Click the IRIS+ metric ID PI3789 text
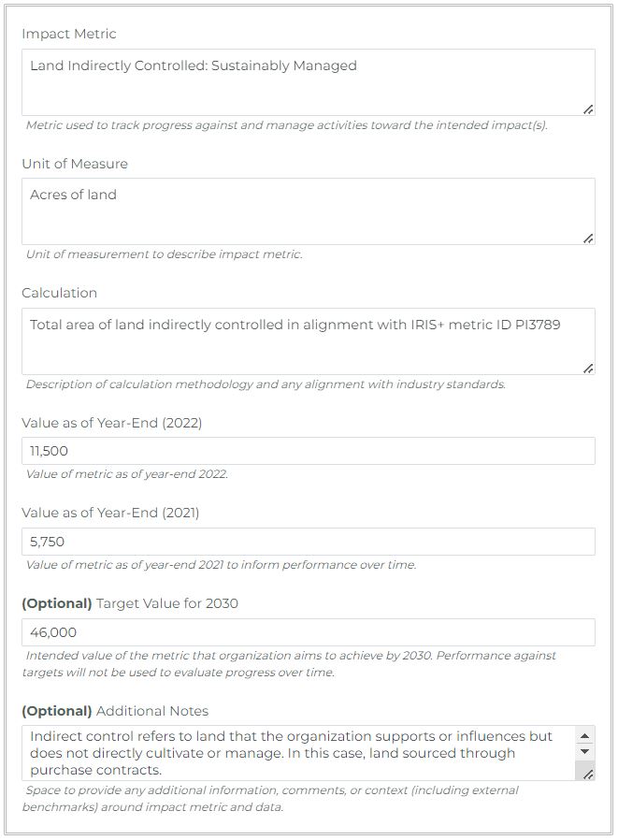The width and height of the screenshot is (618, 840). click(x=485, y=325)
